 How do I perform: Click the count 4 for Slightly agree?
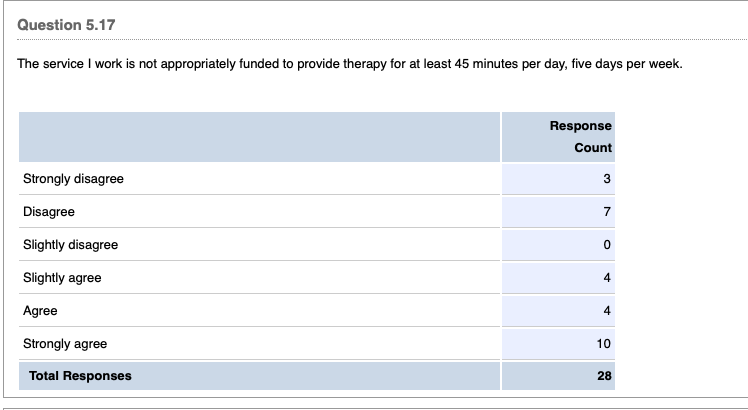[607, 278]
